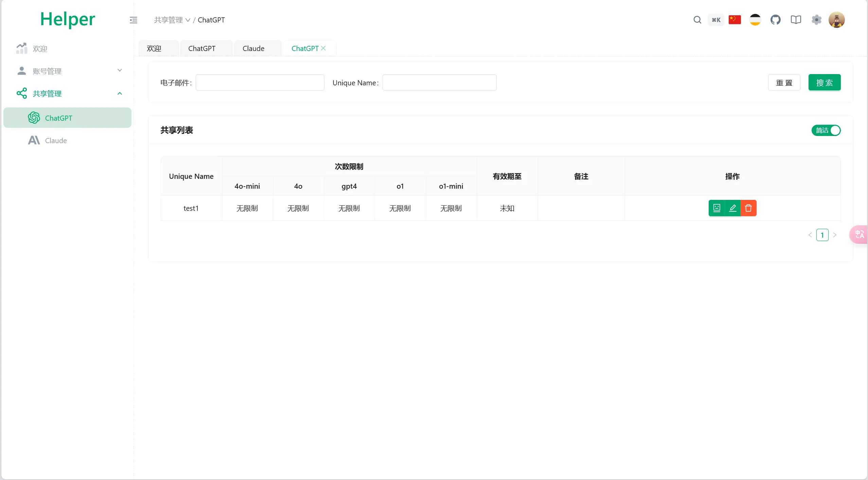Collapse the sidebar with the indent icon
The width and height of the screenshot is (868, 480).
coord(133,20)
